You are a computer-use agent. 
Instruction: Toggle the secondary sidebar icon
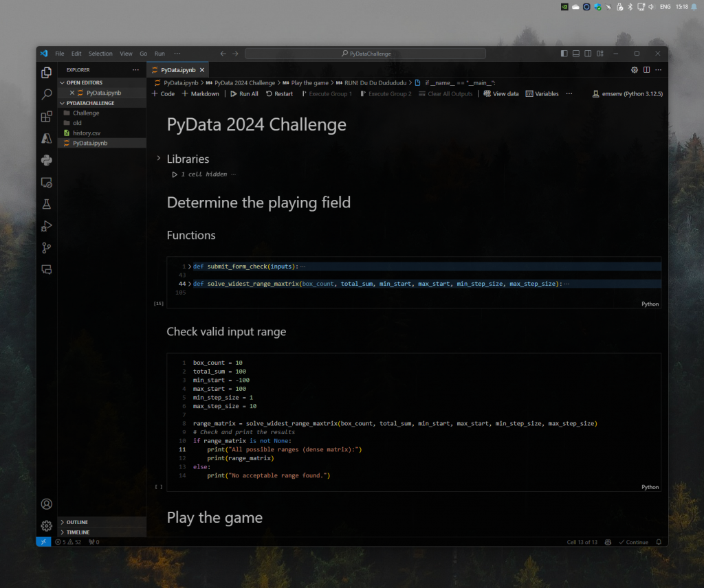(x=587, y=53)
